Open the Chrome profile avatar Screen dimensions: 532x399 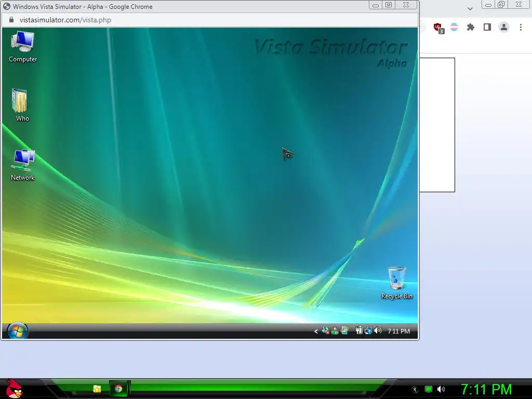(x=504, y=27)
